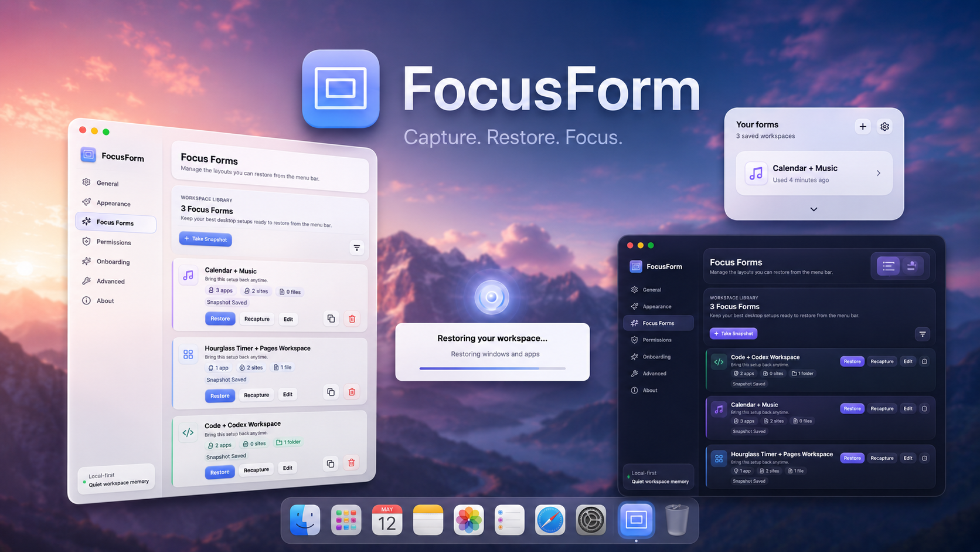
Task: Recapture Calendar + Music in the dark window
Action: click(882, 408)
